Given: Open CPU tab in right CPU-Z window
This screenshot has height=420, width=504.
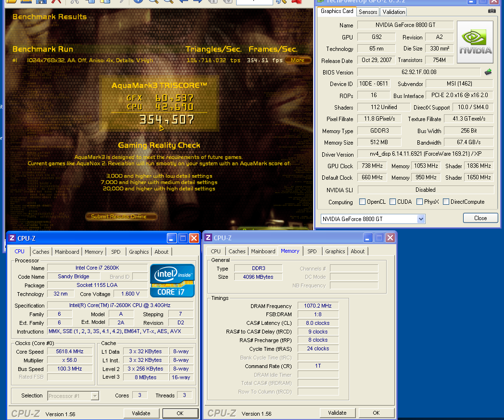Looking at the screenshot, I should (x=215, y=251).
